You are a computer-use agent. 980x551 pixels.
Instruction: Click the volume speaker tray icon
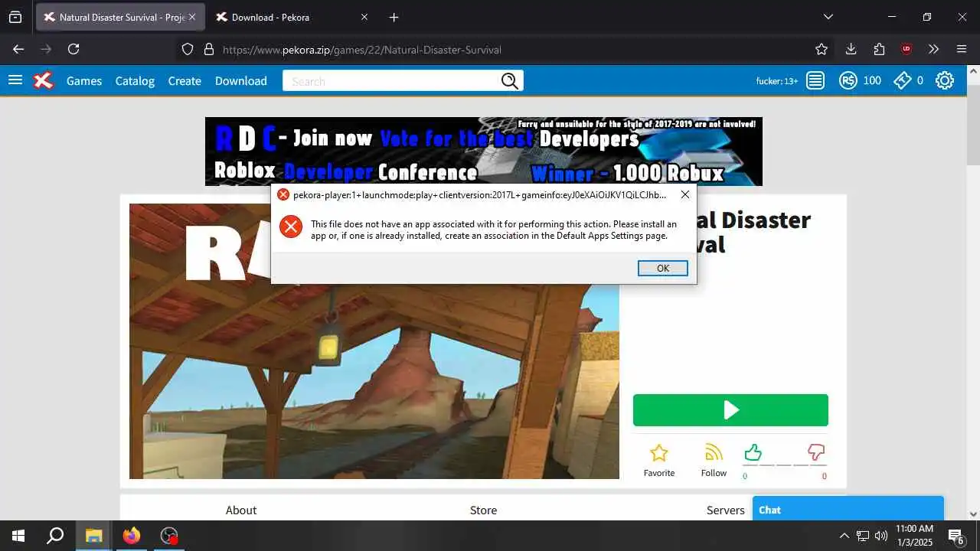881,536
